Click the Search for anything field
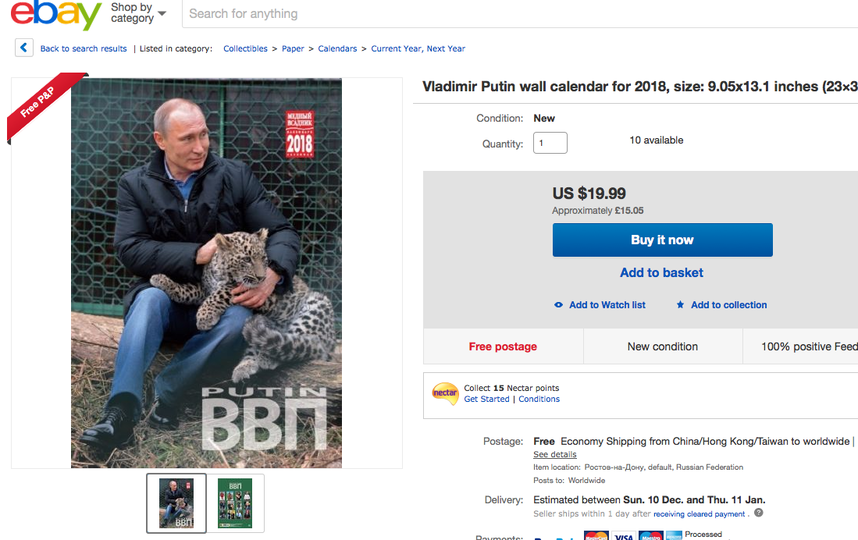The image size is (858, 540). click(x=500, y=14)
